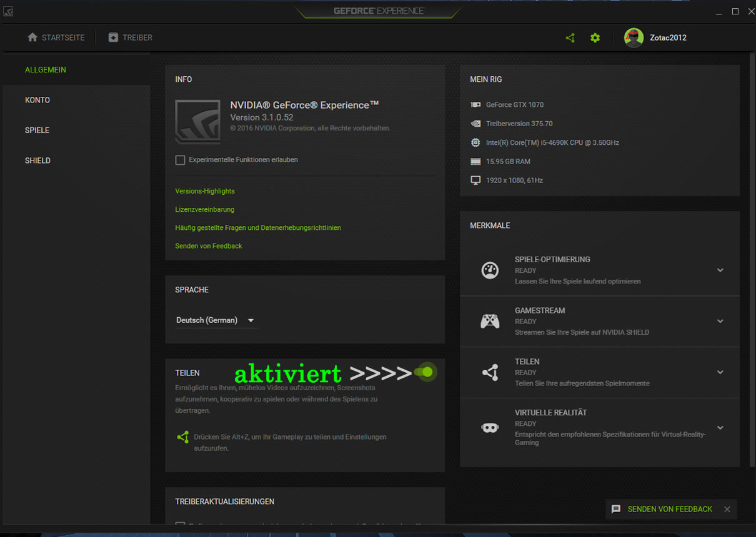Click the graphics card icon by GeForce GTX 1070

[x=475, y=105]
